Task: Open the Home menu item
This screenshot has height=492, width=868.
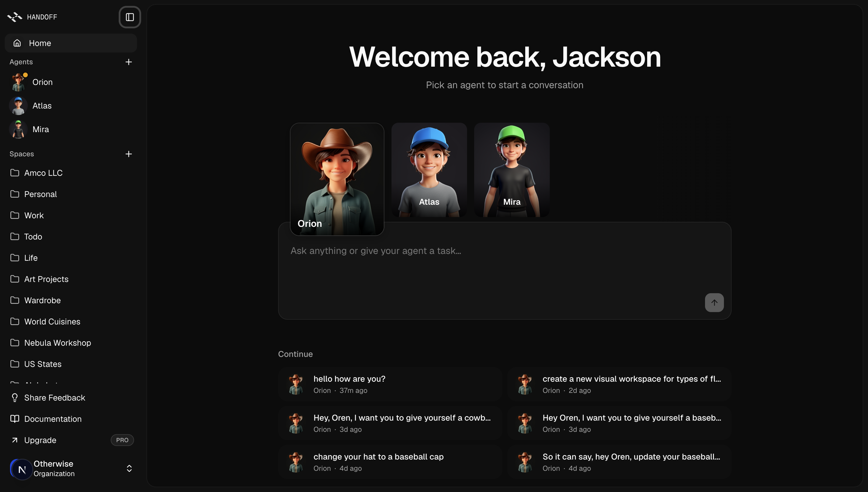Action: pos(71,43)
